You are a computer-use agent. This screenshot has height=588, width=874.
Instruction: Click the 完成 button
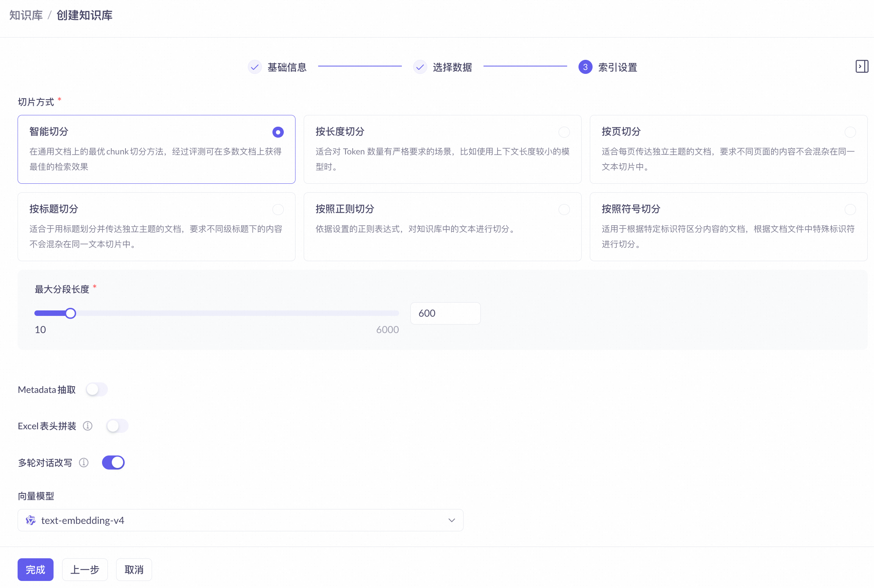pyautogui.click(x=35, y=570)
